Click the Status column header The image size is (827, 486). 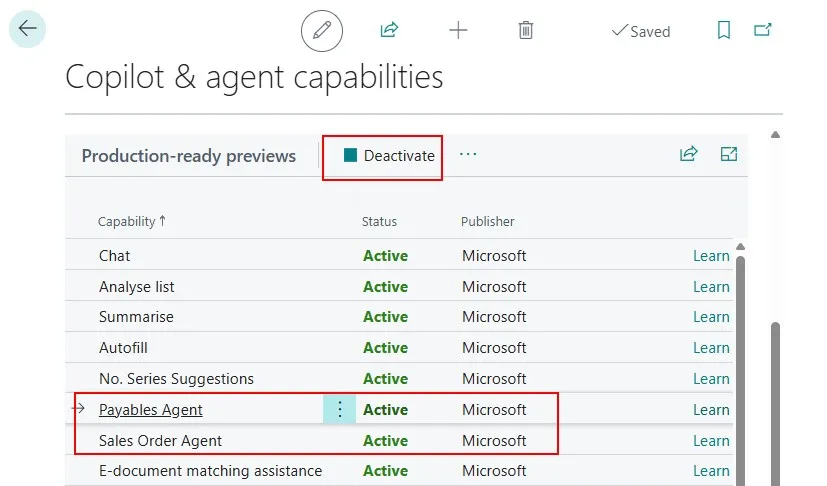tap(379, 222)
